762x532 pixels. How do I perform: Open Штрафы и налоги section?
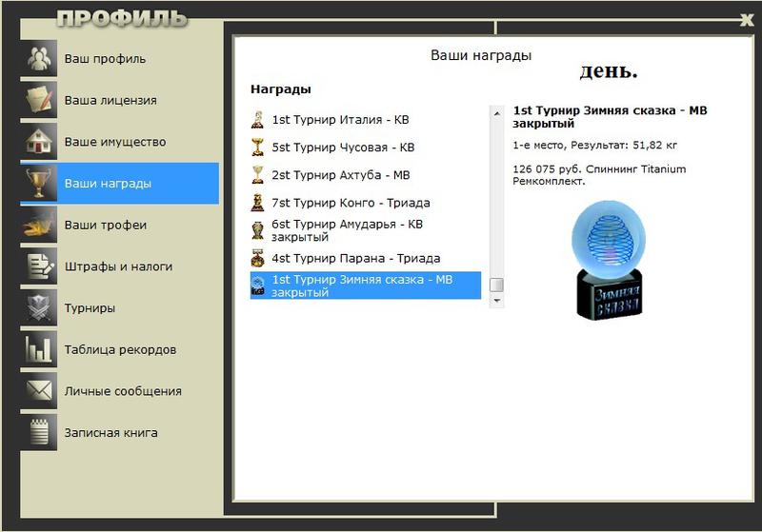(120, 266)
